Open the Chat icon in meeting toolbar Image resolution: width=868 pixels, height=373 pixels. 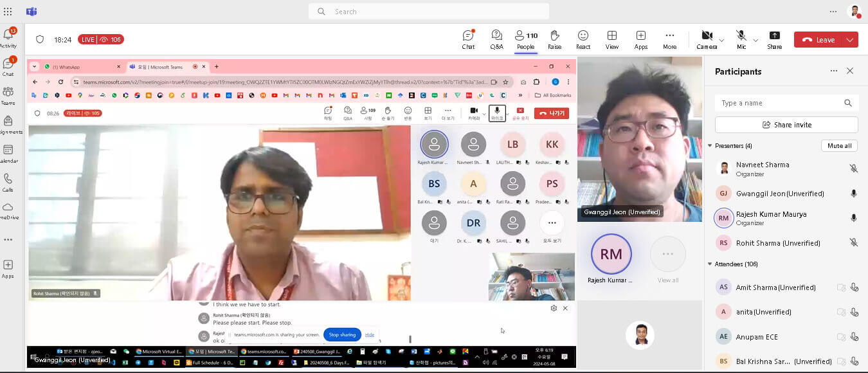pyautogui.click(x=468, y=39)
